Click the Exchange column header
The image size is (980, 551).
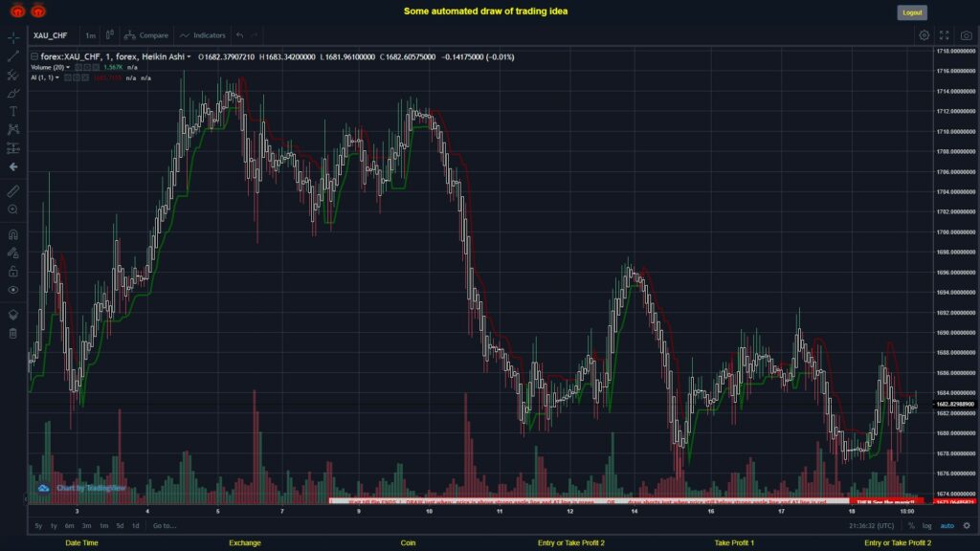[x=245, y=543]
